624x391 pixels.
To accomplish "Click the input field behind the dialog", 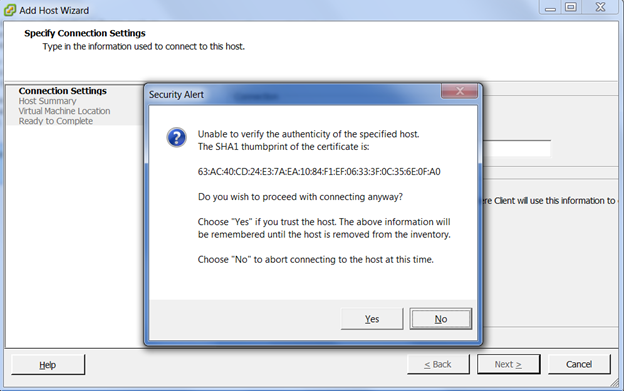I will [x=517, y=148].
